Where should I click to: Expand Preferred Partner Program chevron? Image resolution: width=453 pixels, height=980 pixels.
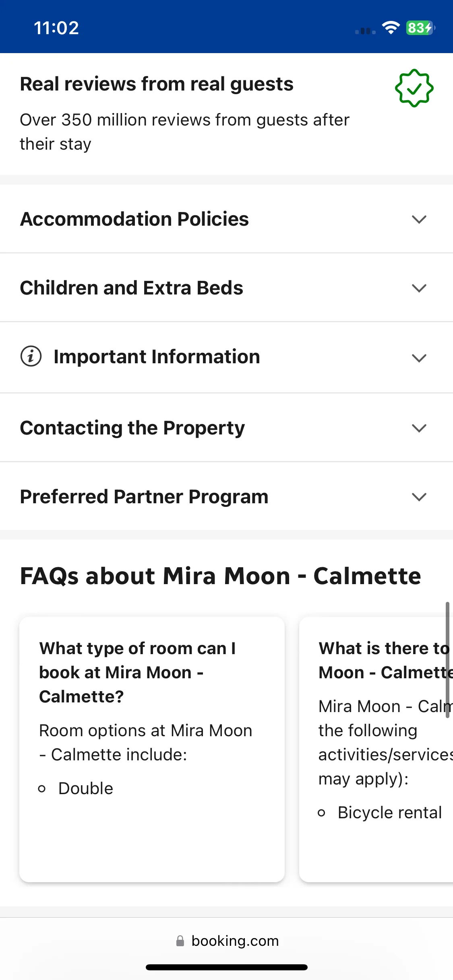tap(419, 497)
